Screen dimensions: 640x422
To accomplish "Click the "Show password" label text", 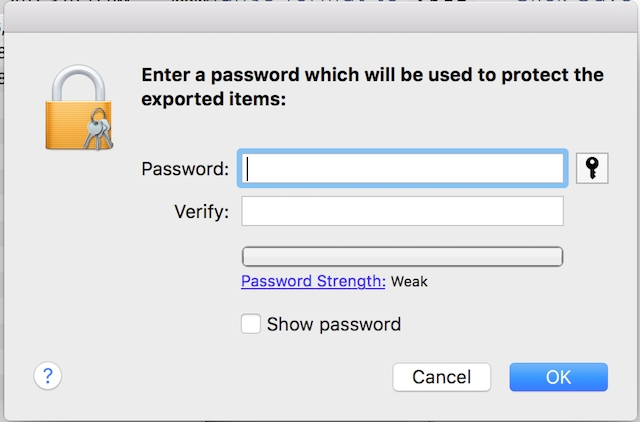I will 333,324.
